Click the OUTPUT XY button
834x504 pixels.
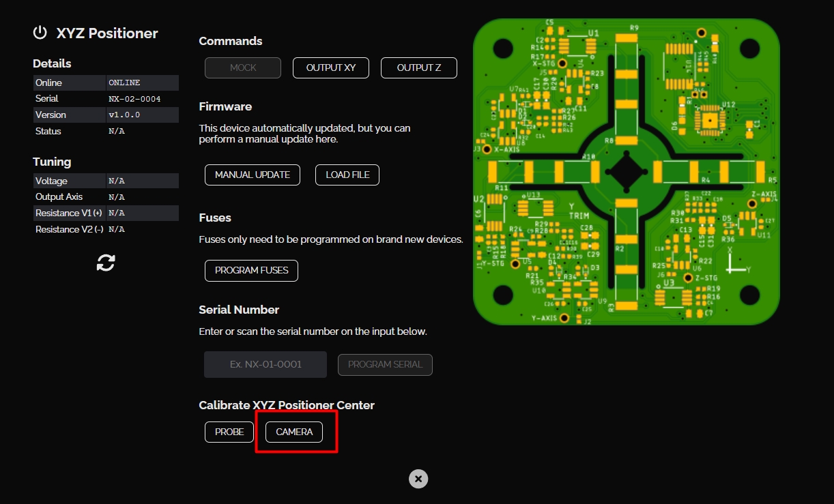tap(331, 68)
